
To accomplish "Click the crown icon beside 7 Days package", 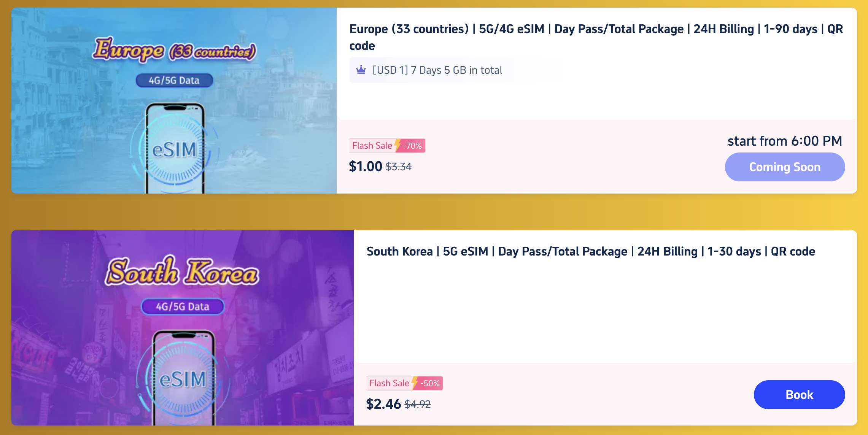I will pyautogui.click(x=361, y=70).
